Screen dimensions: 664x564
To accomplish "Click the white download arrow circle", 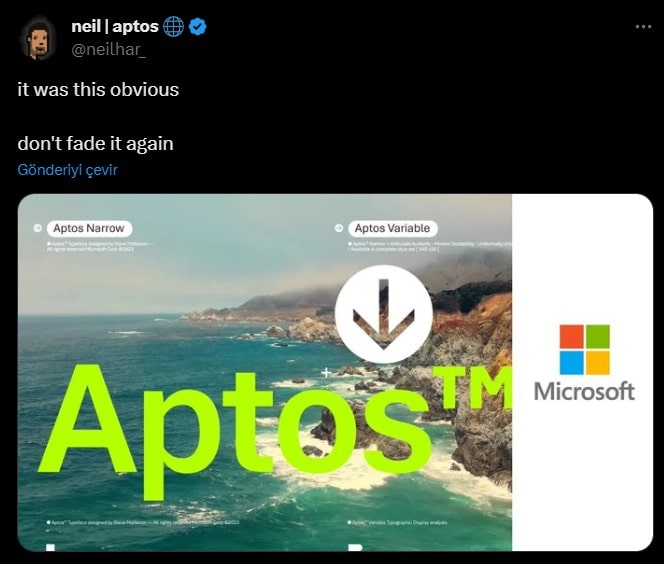I will (x=384, y=314).
